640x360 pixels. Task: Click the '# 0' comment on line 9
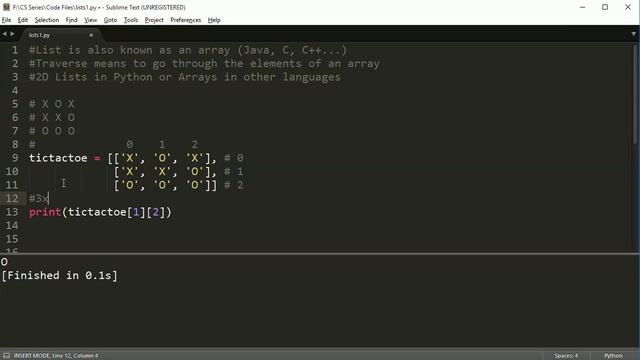point(234,158)
